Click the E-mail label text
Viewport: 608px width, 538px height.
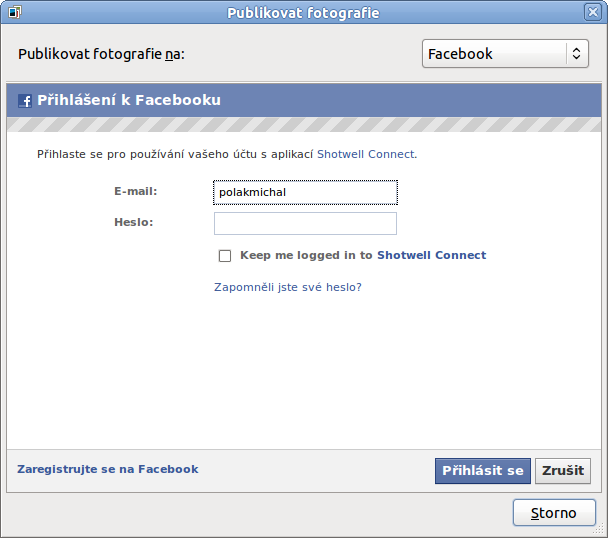pyautogui.click(x=136, y=191)
